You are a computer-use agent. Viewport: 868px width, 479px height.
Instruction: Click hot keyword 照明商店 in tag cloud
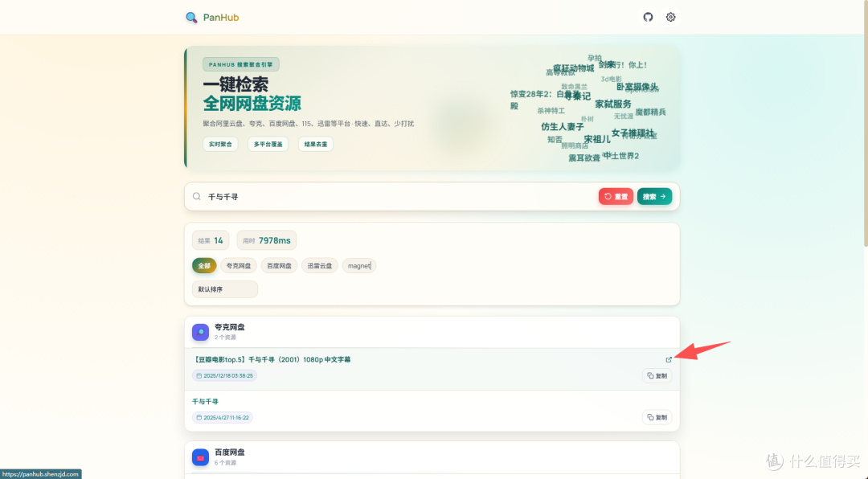point(575,145)
